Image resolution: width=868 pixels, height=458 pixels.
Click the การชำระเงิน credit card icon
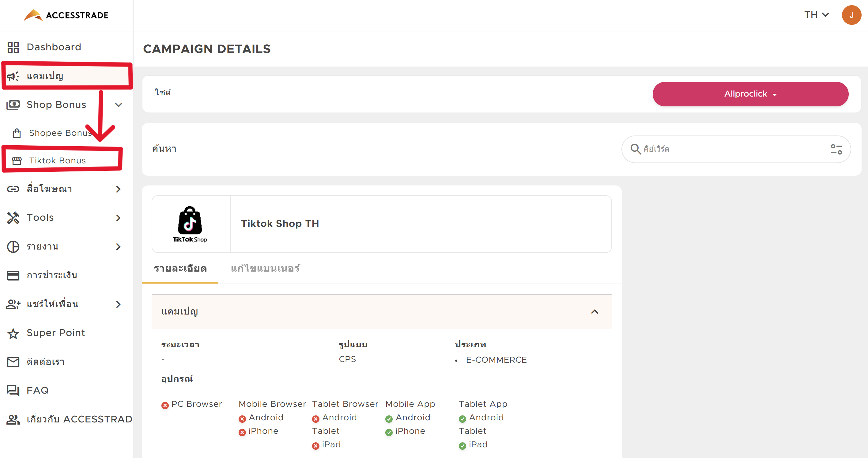pos(13,275)
